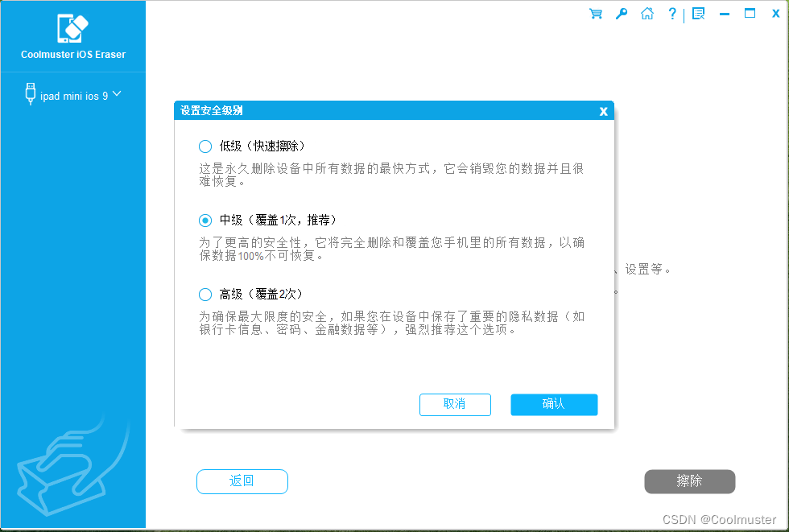789x532 pixels.
Task: Click the USB plug icon beside device name
Action: point(30,94)
